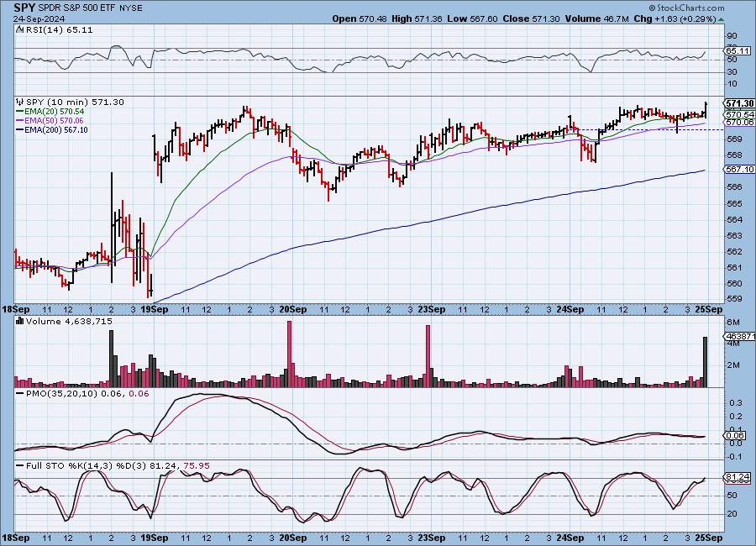This screenshot has width=756, height=546.
Task: Click the 567.10 EMA tag on the price axis
Action: click(739, 170)
